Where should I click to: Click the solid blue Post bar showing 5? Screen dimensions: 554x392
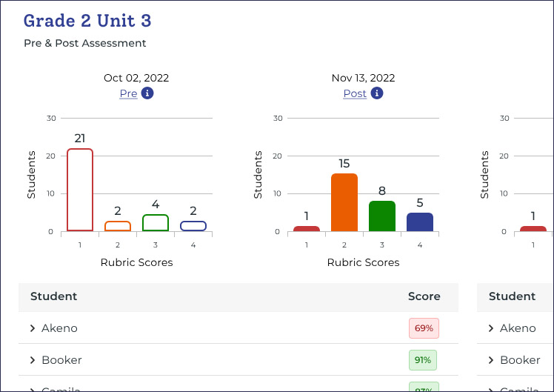click(420, 222)
